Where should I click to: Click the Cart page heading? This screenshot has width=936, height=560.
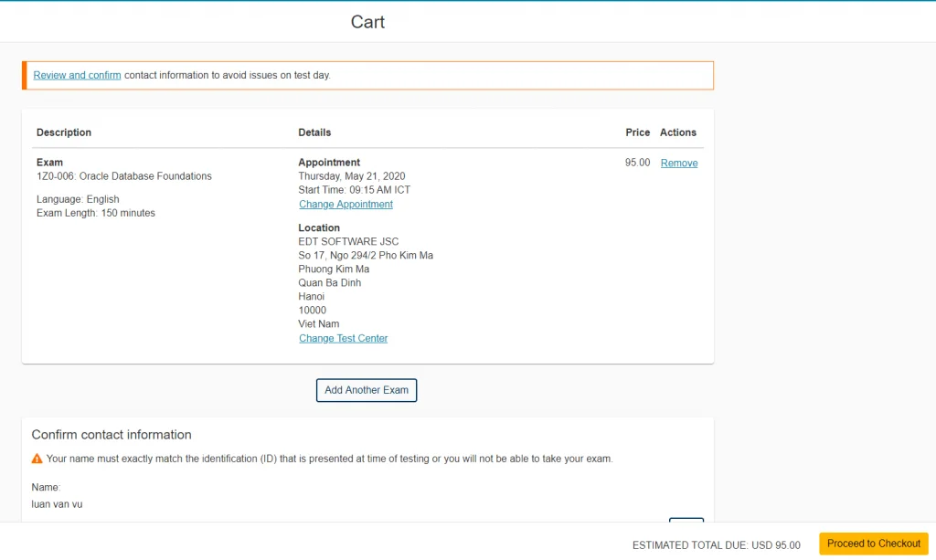367,22
